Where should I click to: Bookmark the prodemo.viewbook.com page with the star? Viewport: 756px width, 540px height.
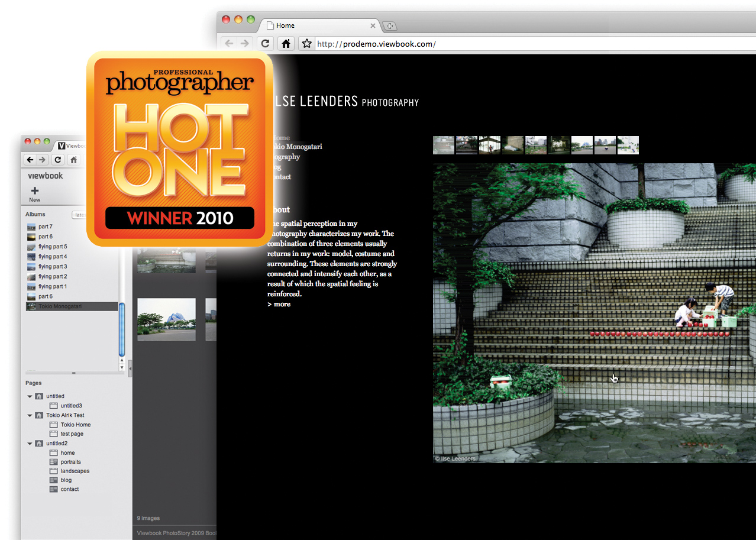pos(306,43)
